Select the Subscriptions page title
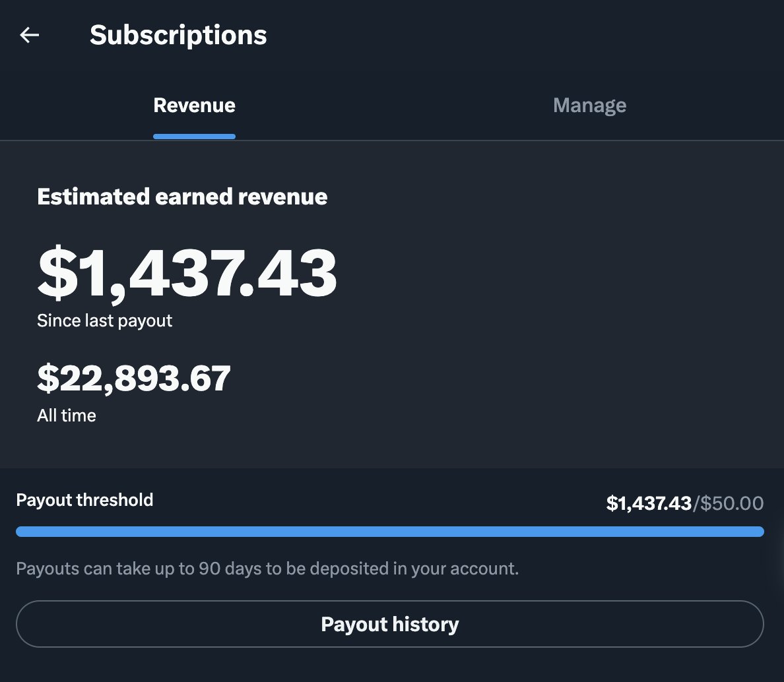The width and height of the screenshot is (784, 682). tap(178, 36)
